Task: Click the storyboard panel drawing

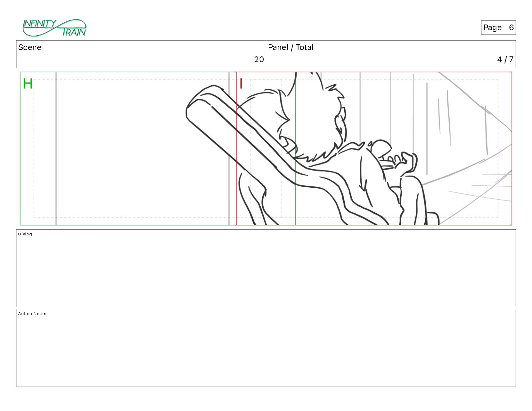Action: point(266,148)
